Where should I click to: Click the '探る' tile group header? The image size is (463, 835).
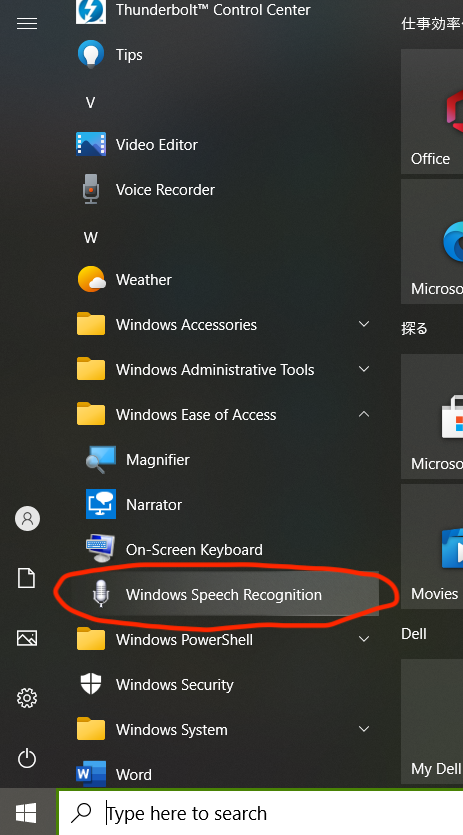[414, 329]
